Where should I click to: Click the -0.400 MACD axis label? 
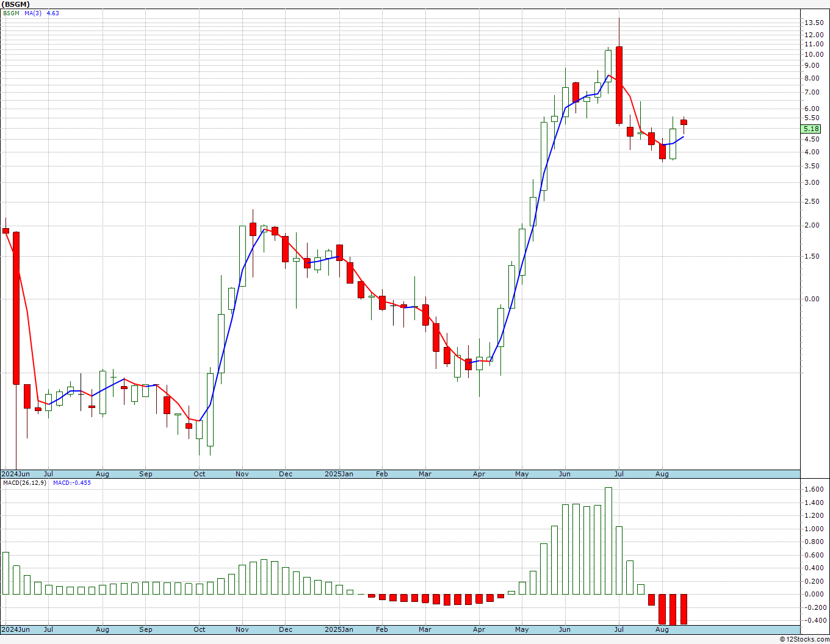point(814,621)
